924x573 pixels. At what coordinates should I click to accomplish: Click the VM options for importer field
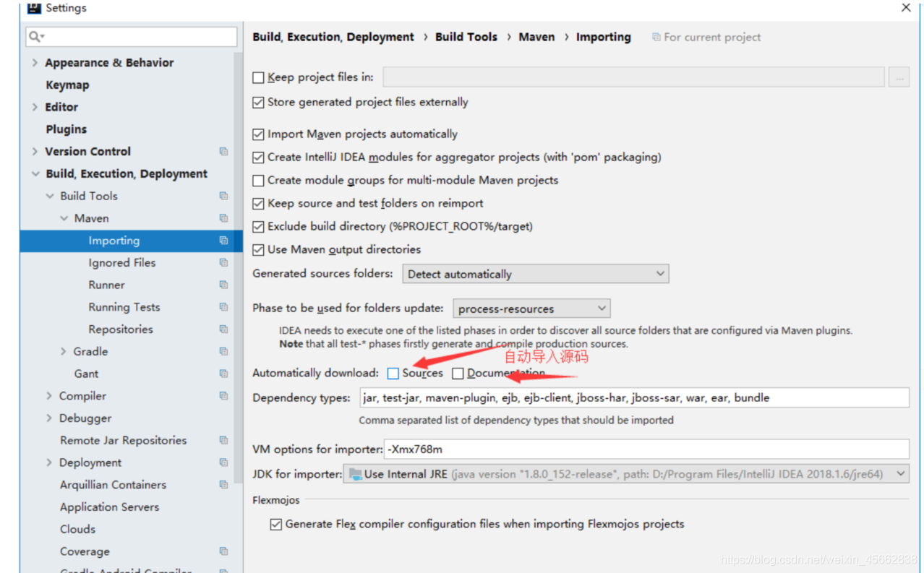(646, 449)
